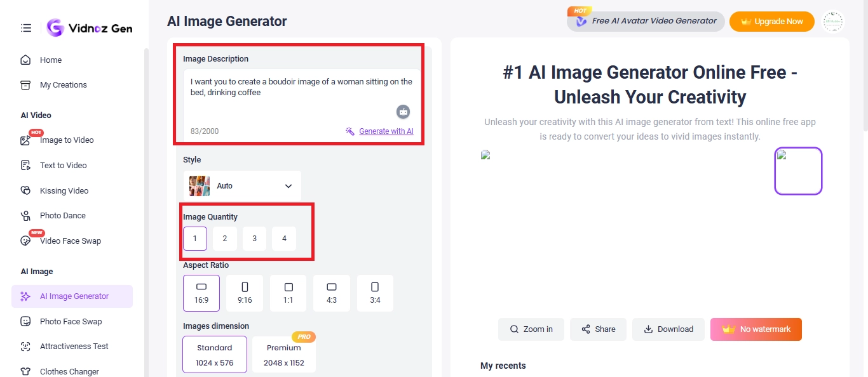Image resolution: width=868 pixels, height=377 pixels.
Task: Click the Upgrade Now button
Action: [771, 21]
